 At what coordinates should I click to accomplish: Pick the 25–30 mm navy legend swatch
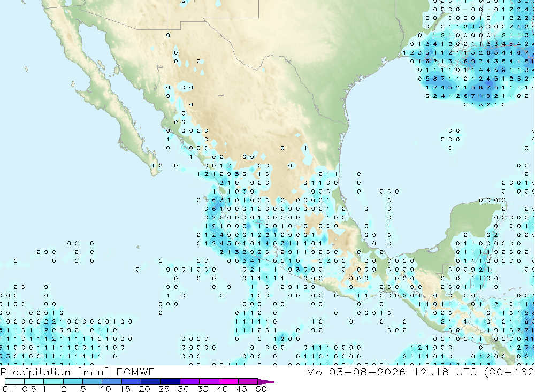[170, 381]
